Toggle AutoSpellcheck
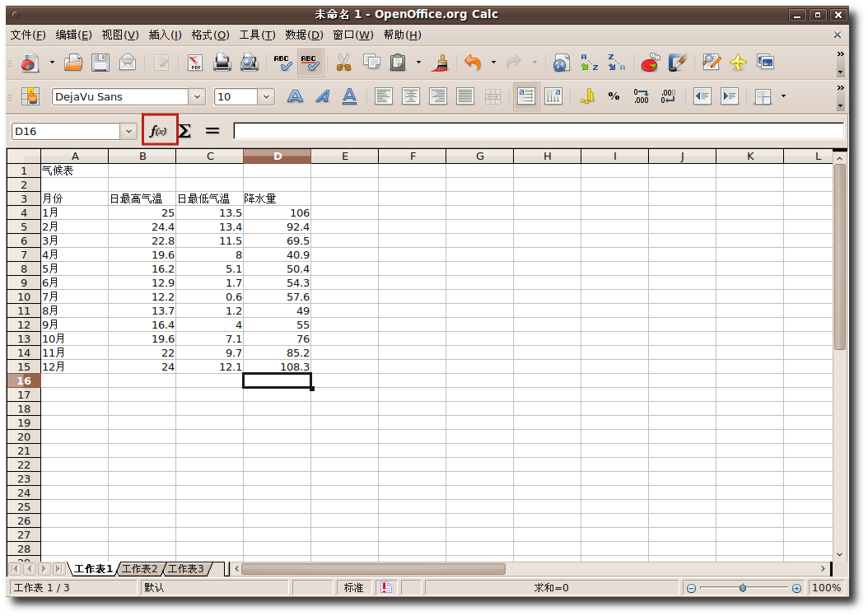This screenshot has width=868, height=616. (310, 63)
